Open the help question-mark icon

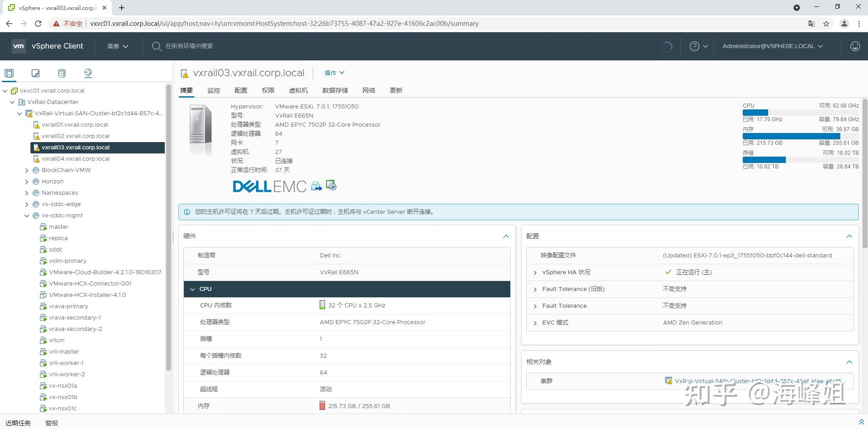coord(694,46)
